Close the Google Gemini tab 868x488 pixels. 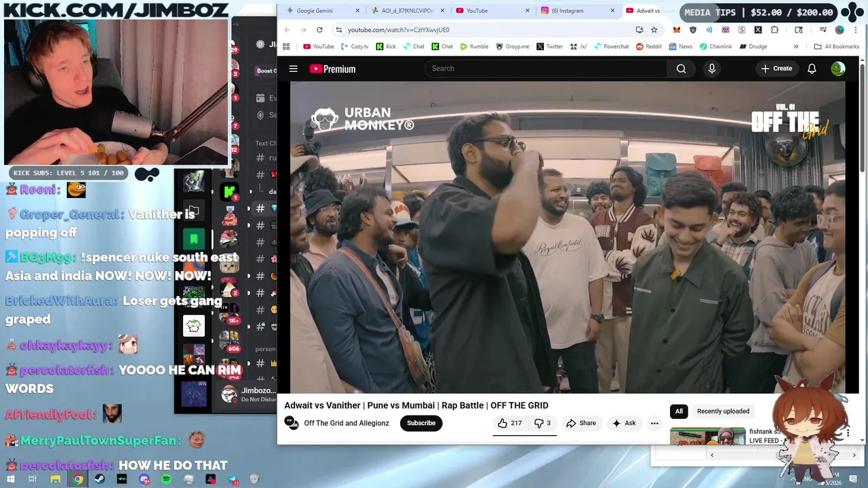tap(357, 11)
